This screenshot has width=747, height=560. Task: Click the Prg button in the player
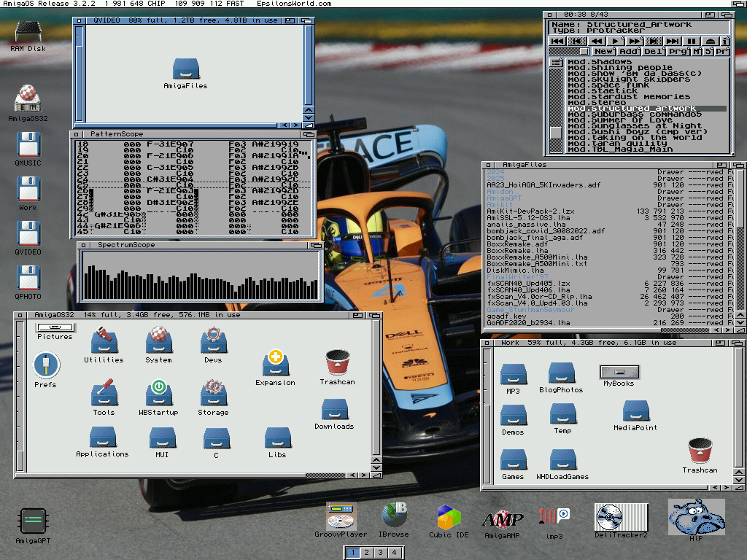[x=678, y=52]
